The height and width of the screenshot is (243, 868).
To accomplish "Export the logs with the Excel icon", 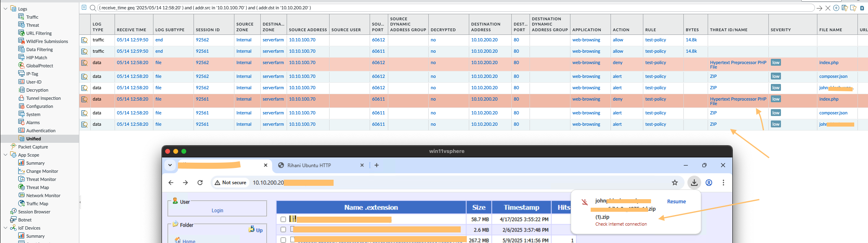I will point(862,8).
